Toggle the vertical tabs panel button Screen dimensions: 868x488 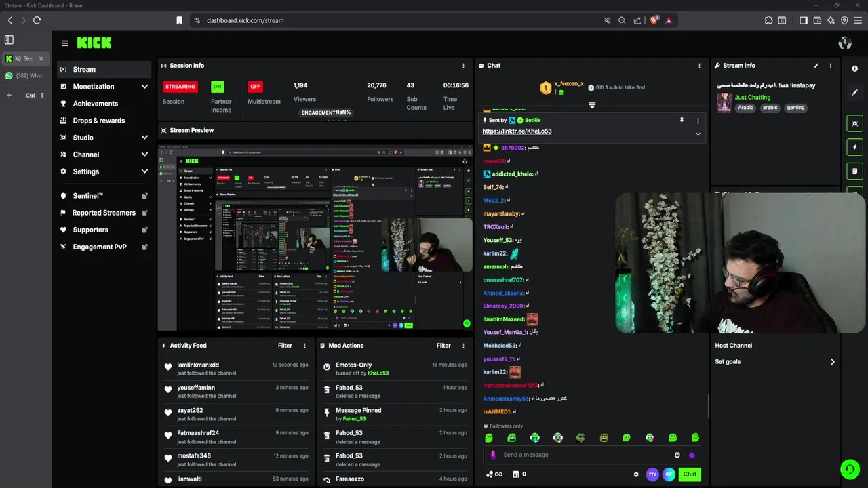pos(9,40)
